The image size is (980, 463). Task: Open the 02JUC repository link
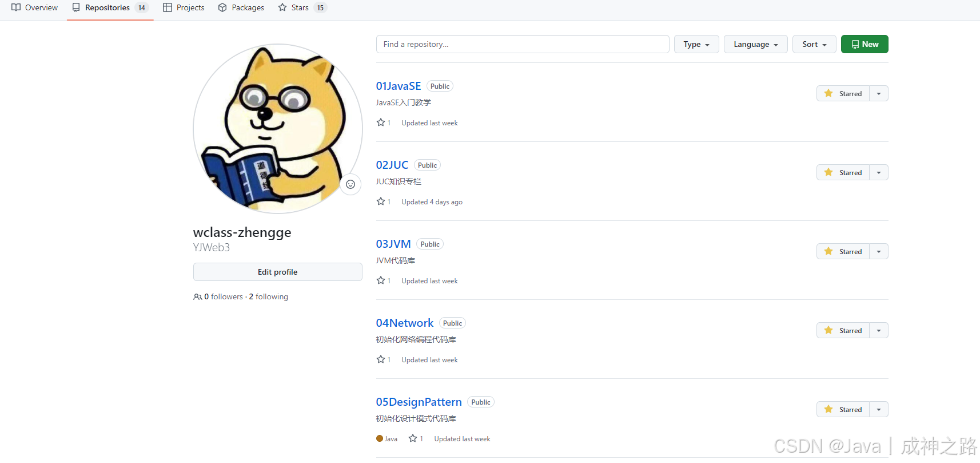coord(392,165)
